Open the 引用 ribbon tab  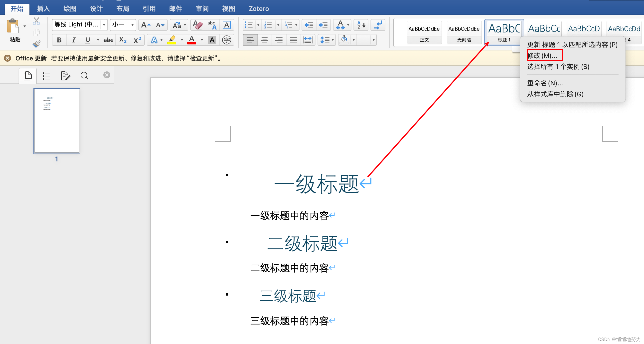[x=149, y=9]
